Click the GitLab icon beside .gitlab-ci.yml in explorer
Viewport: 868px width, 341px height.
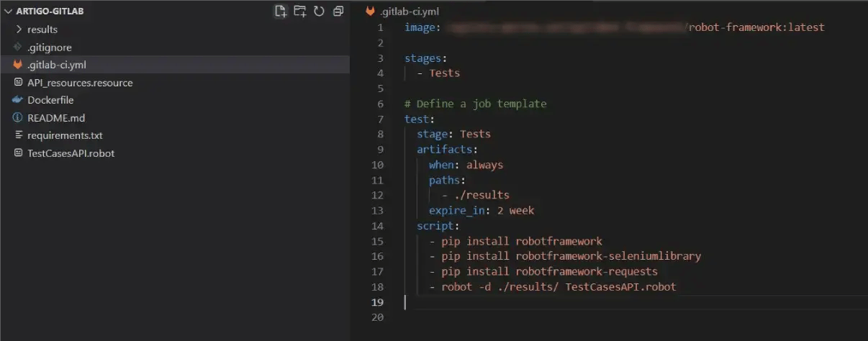coord(18,65)
